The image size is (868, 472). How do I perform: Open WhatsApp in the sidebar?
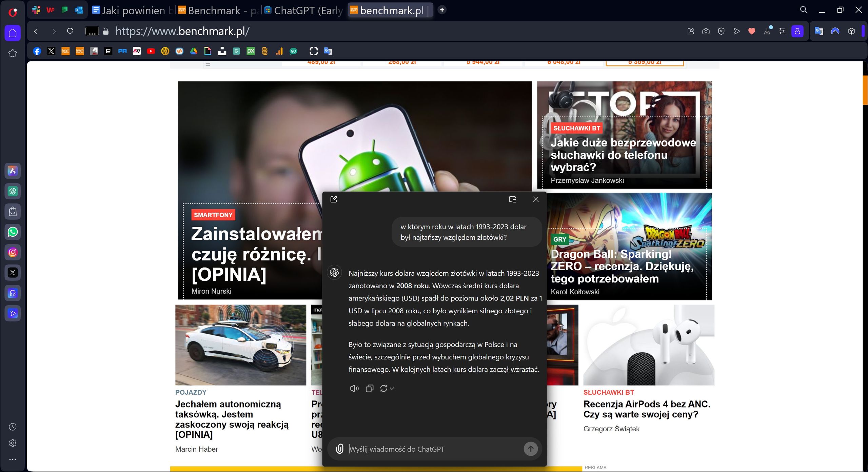13,232
